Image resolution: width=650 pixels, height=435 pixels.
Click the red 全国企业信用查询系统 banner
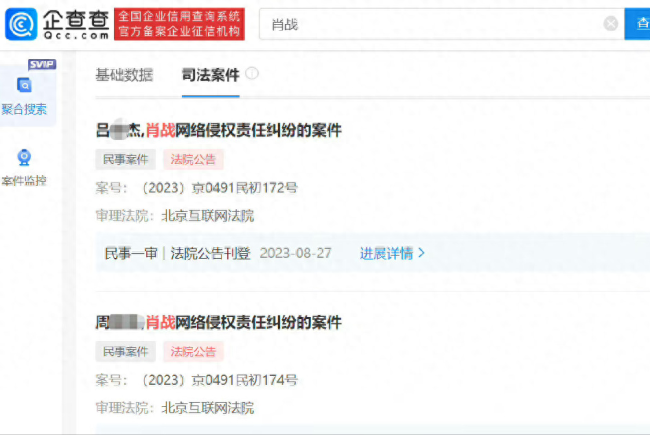[x=179, y=24]
